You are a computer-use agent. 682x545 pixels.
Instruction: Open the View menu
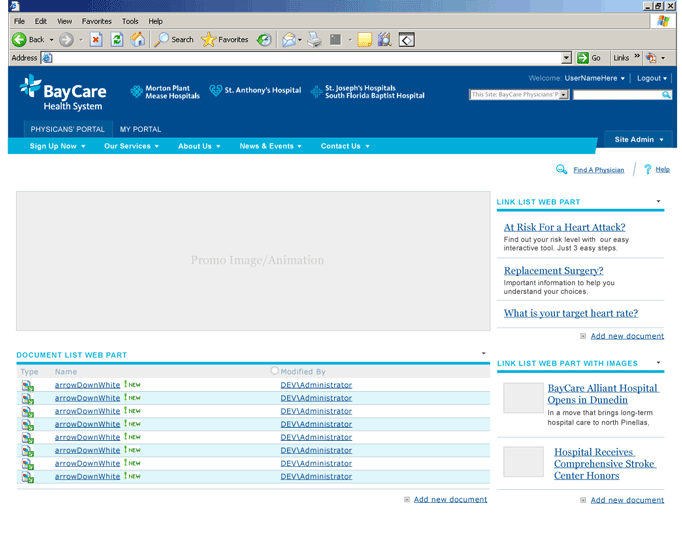click(x=64, y=21)
